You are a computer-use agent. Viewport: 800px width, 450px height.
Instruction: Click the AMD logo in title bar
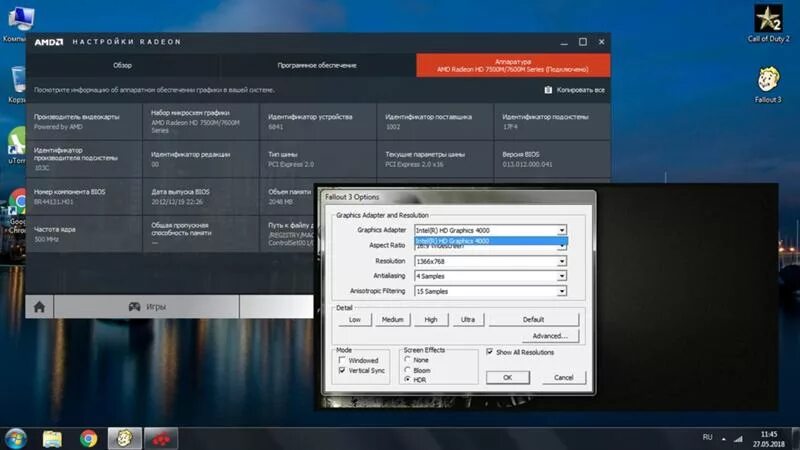(x=49, y=42)
